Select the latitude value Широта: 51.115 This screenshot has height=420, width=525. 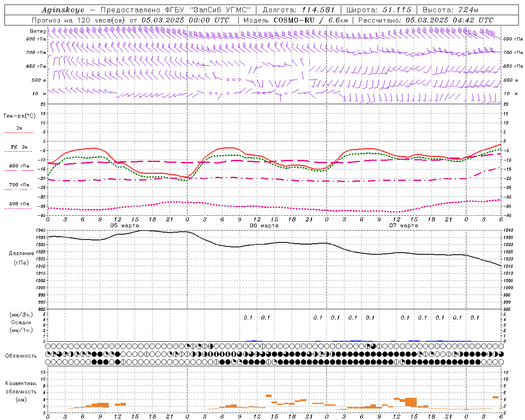pyautogui.click(x=378, y=10)
